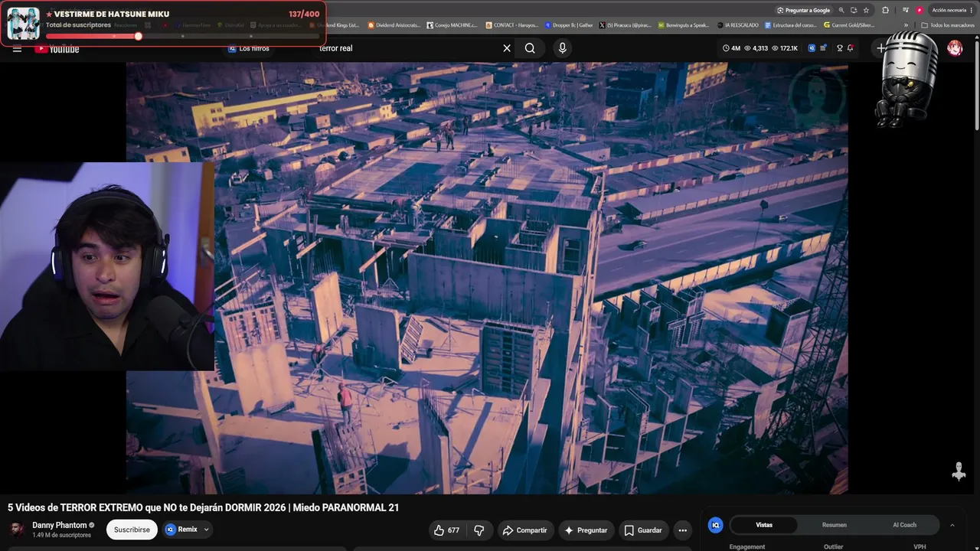Click the VPH column label
Screen dimensions: 980x551
[920, 546]
